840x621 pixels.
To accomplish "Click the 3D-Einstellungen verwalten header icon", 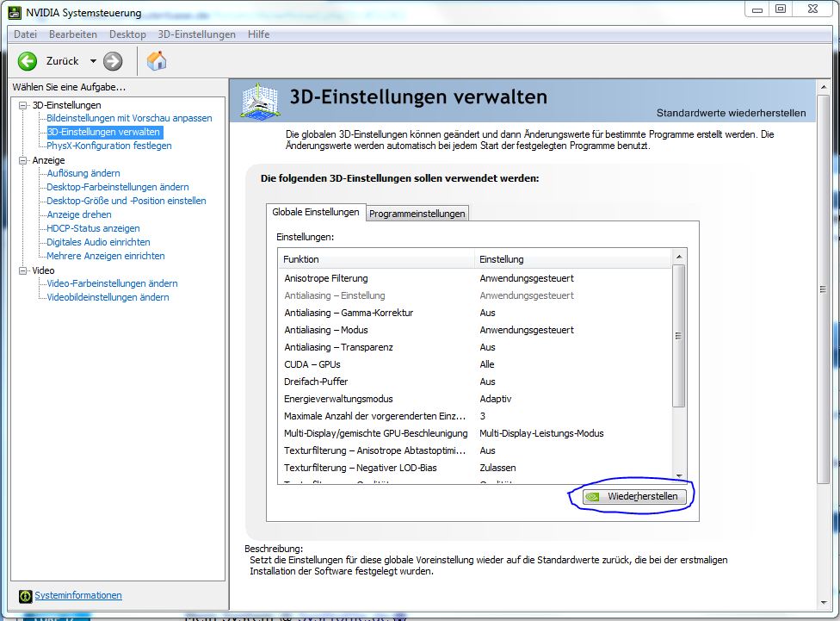I will click(x=260, y=100).
